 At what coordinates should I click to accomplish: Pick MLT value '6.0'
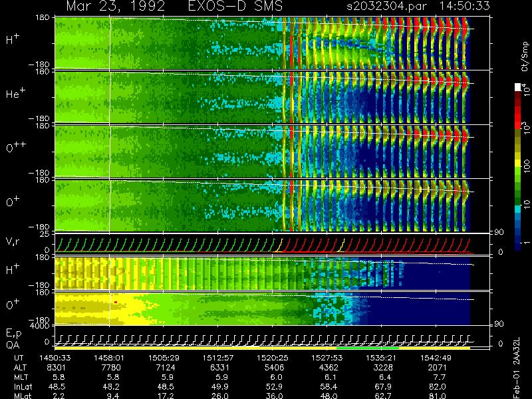[x=276, y=377]
